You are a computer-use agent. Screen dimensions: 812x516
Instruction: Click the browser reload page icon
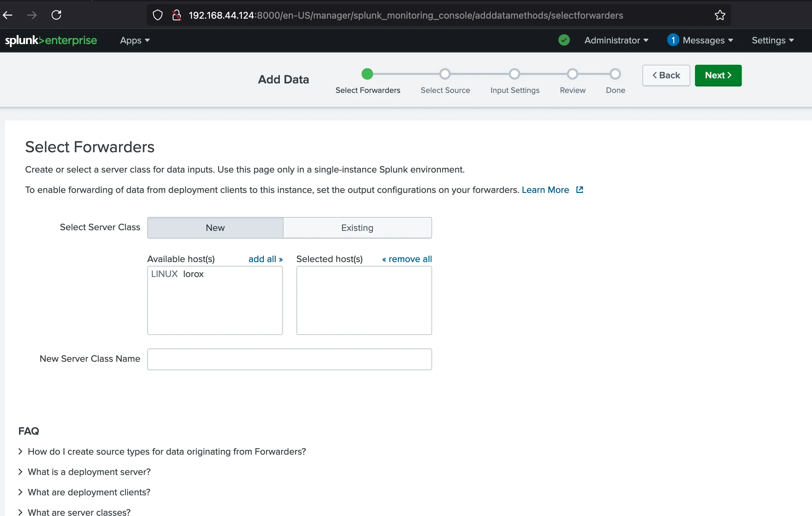(56, 15)
